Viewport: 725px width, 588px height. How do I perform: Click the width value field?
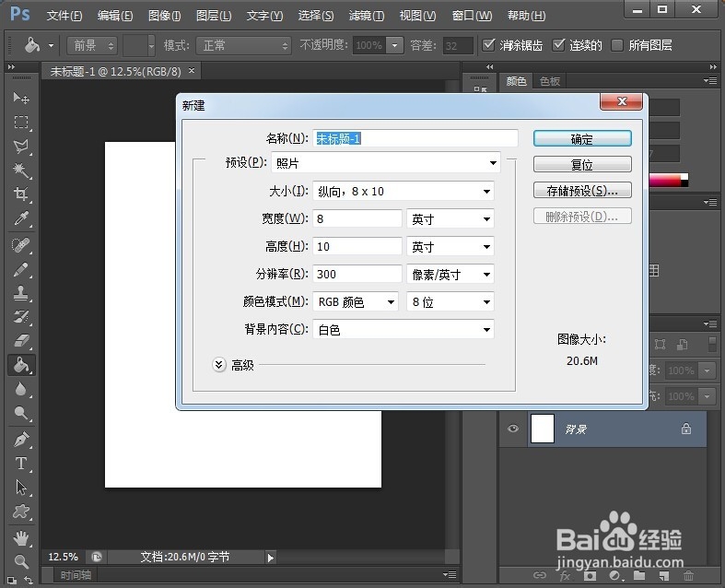pos(357,218)
